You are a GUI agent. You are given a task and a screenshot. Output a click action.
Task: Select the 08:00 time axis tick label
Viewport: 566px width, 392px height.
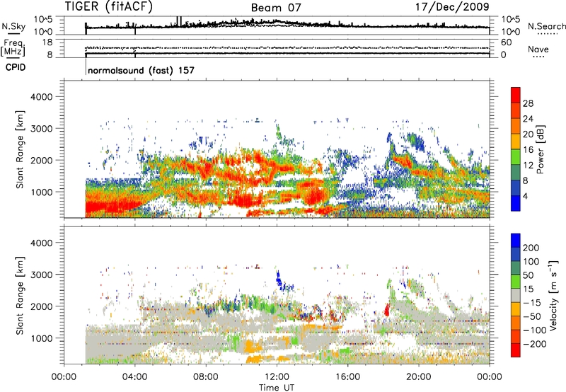tap(206, 377)
